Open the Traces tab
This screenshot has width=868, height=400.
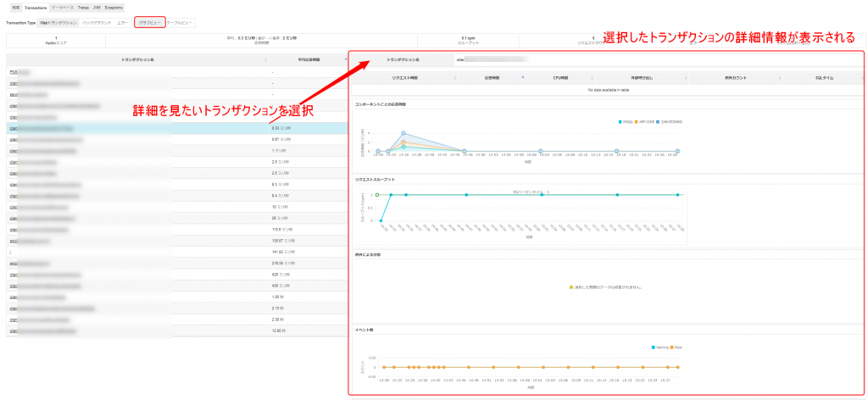83,7
